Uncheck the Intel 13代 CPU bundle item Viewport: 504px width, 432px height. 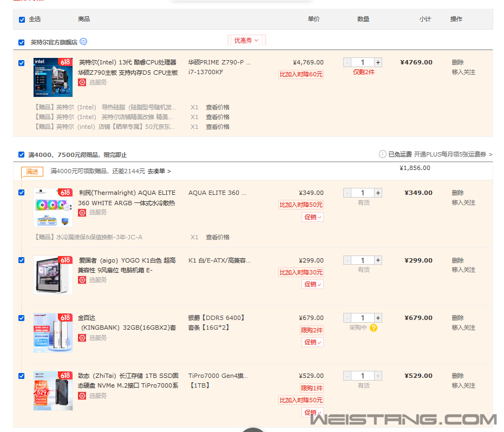22,63
